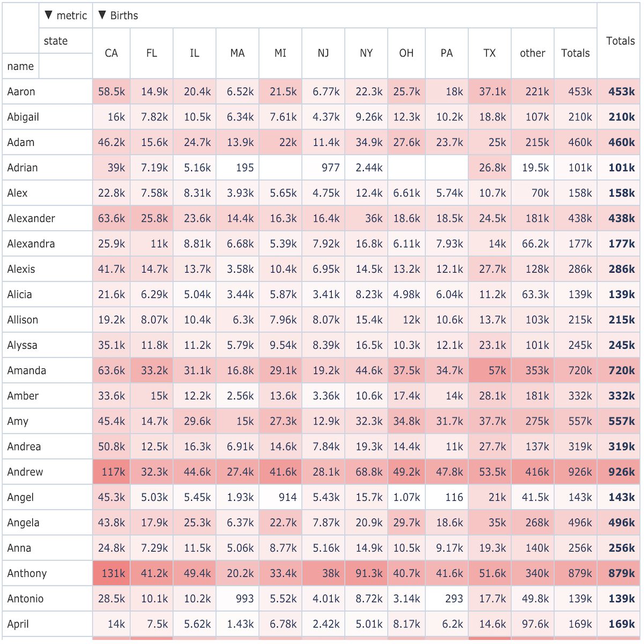Select April's other cell showing 97.6k

(532, 624)
